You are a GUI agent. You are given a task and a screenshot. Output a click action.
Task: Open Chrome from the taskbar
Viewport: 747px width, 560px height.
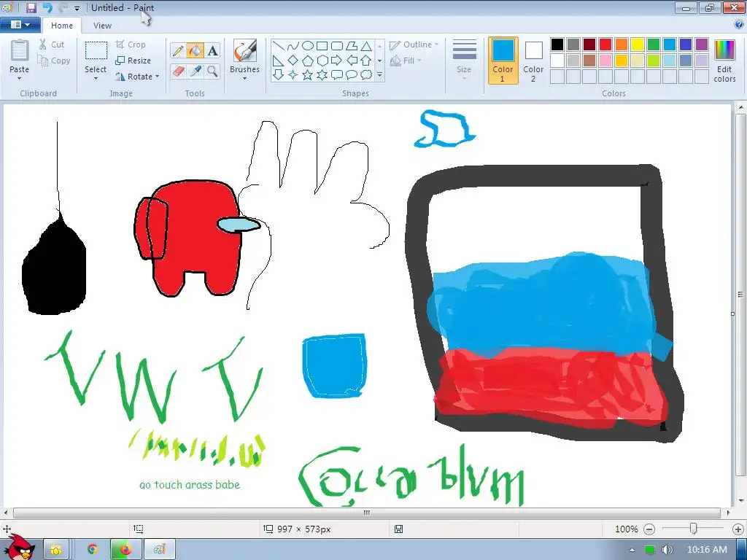pyautogui.click(x=93, y=550)
